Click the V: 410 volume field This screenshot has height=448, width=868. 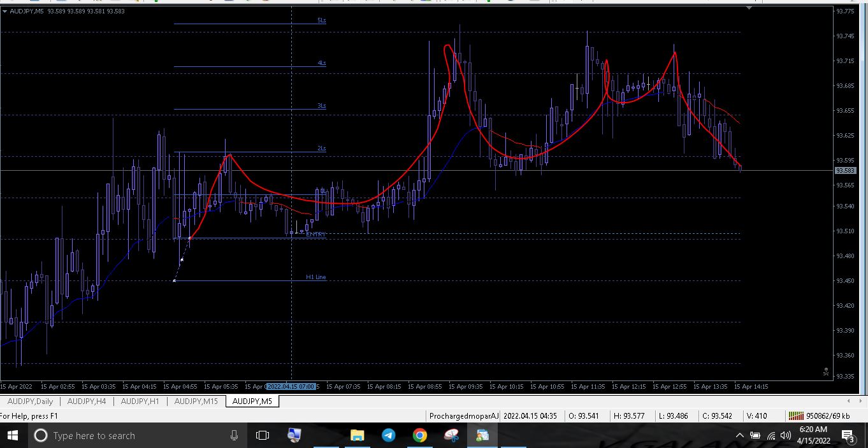[756, 415]
